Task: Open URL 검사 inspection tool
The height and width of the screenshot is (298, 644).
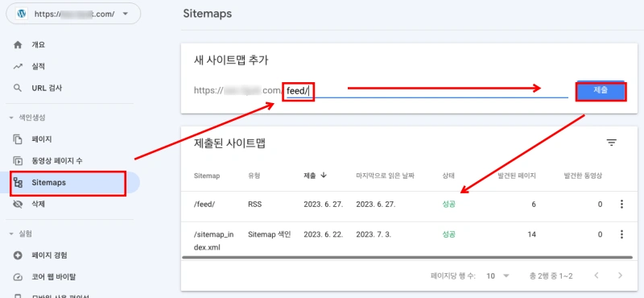Action: (x=47, y=88)
